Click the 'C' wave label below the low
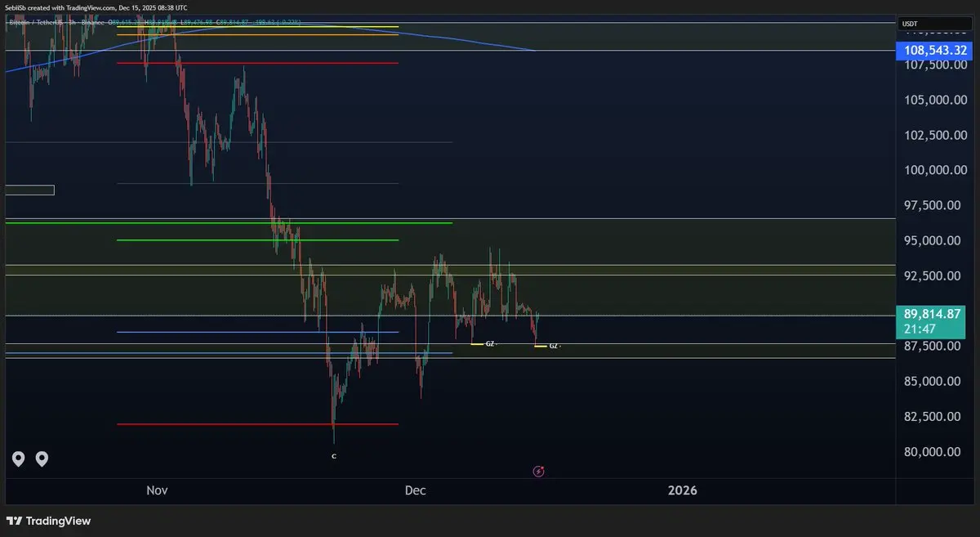 tap(333, 456)
